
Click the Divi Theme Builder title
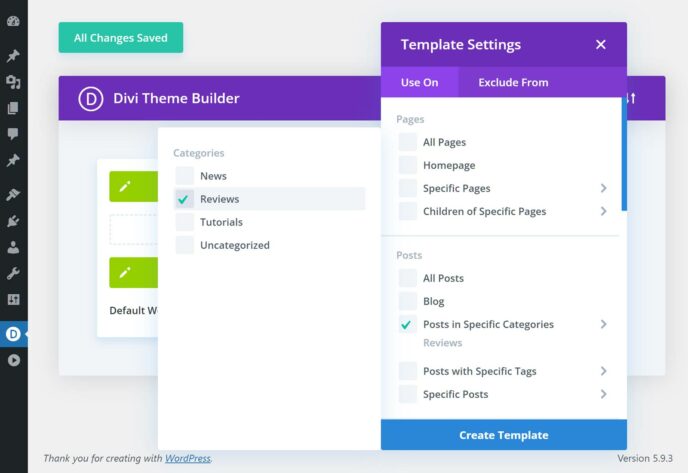(x=176, y=98)
